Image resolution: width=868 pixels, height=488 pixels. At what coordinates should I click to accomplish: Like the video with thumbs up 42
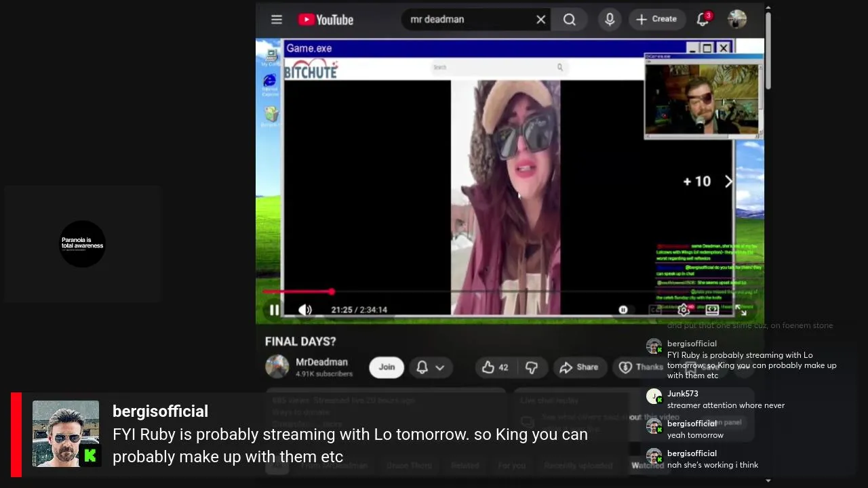click(495, 367)
